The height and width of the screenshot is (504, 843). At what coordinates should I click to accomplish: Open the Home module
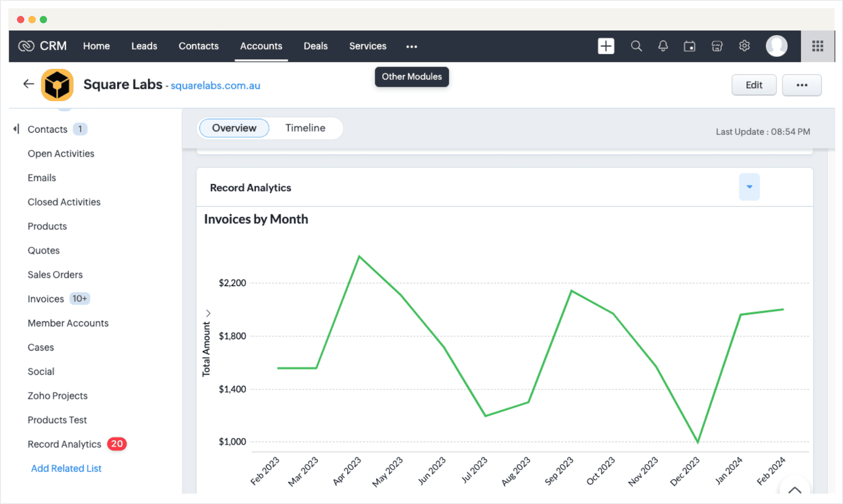[x=96, y=46]
